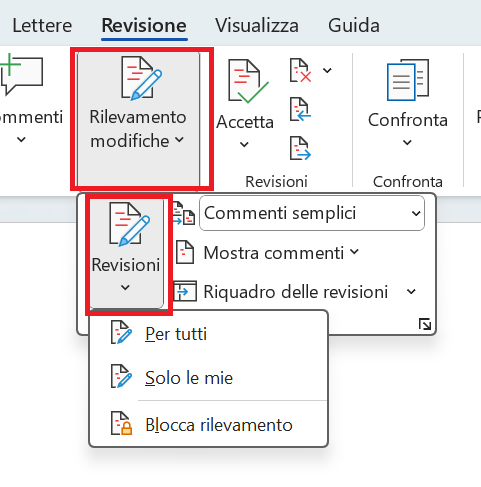Go to next revision arrow icon
This screenshot has width=481, height=487.
click(300, 148)
